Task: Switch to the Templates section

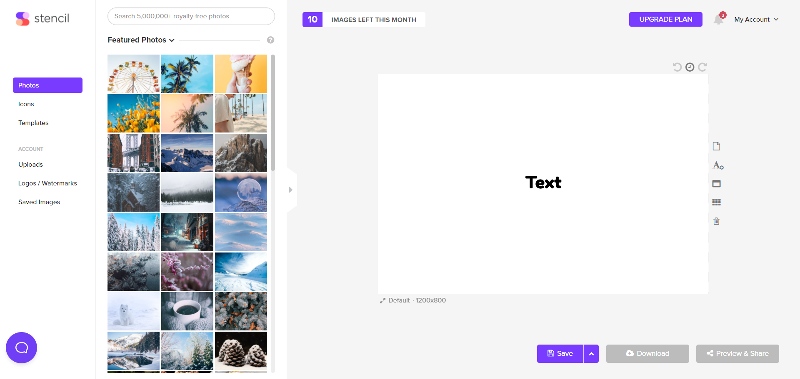Action: (33, 123)
